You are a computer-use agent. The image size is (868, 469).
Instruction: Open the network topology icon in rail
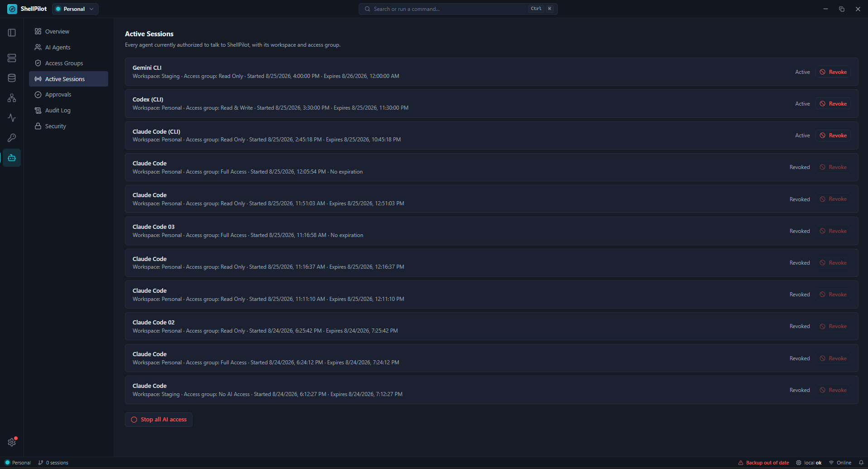click(x=12, y=98)
